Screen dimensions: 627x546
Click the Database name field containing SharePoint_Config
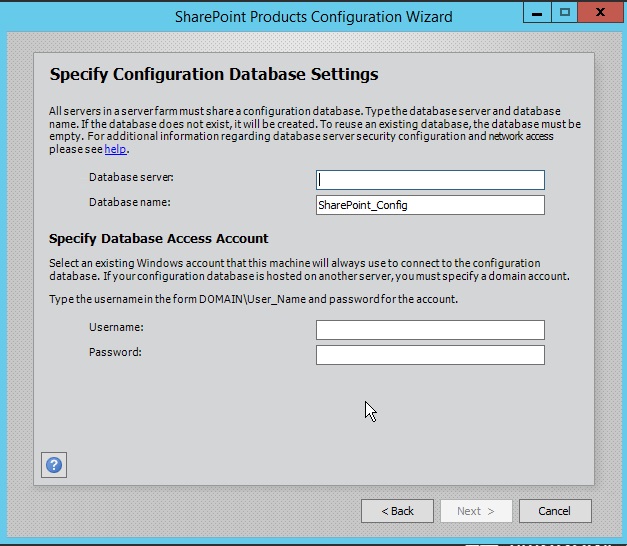[x=430, y=205]
